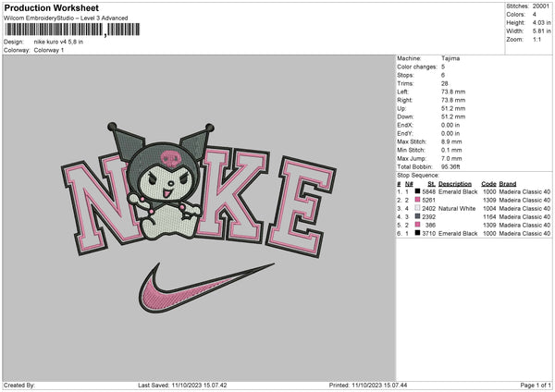This screenshot has width=555, height=392.
Task: Click the 'Description' column header
Action: pyautogui.click(x=455, y=184)
